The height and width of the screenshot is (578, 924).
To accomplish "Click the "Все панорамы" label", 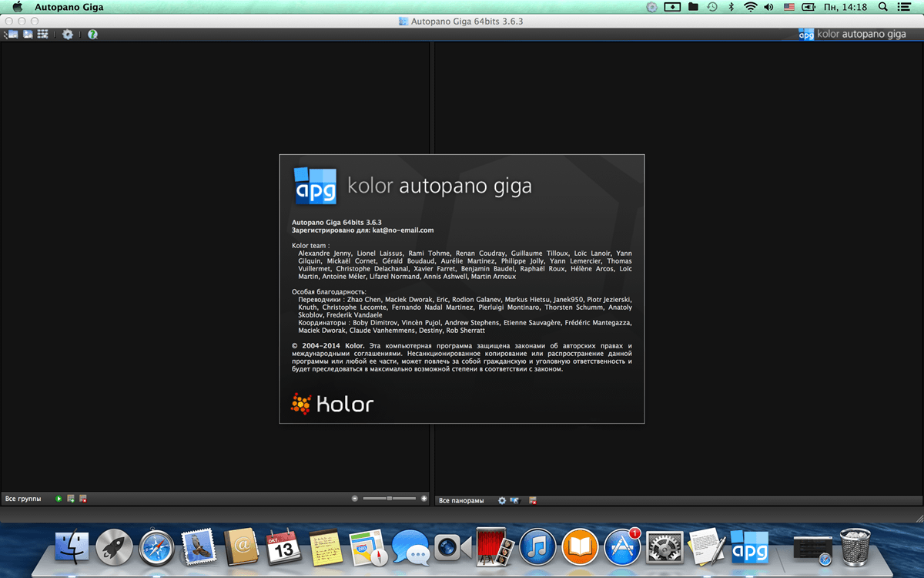I will (x=461, y=500).
